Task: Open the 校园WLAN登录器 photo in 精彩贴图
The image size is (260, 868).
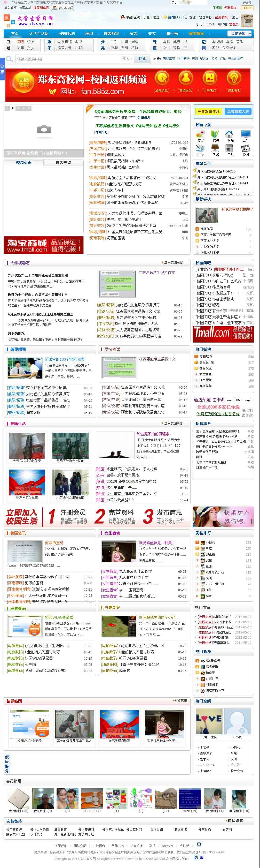Action: pos(30,724)
